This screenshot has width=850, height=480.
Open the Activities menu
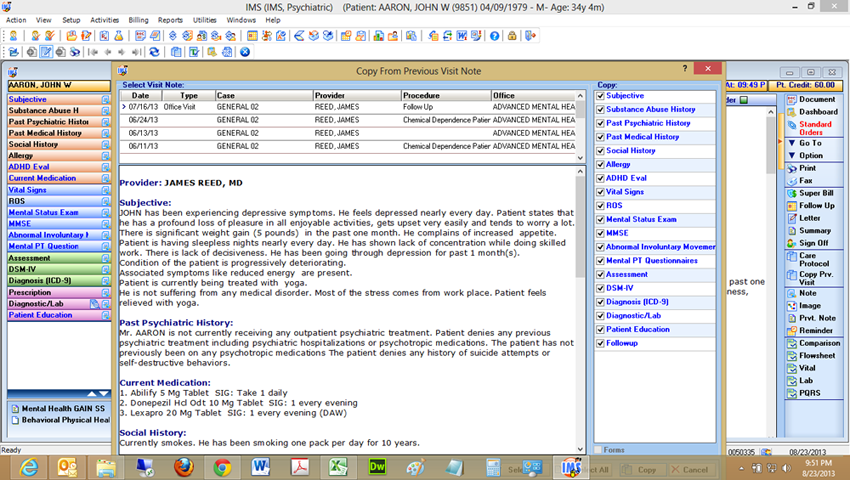point(104,20)
